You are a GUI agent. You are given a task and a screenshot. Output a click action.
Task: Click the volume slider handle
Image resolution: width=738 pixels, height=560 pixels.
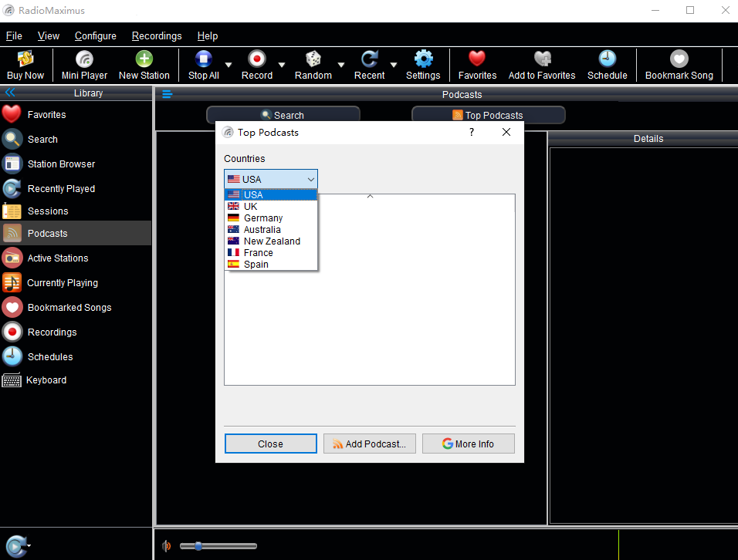tap(198, 546)
